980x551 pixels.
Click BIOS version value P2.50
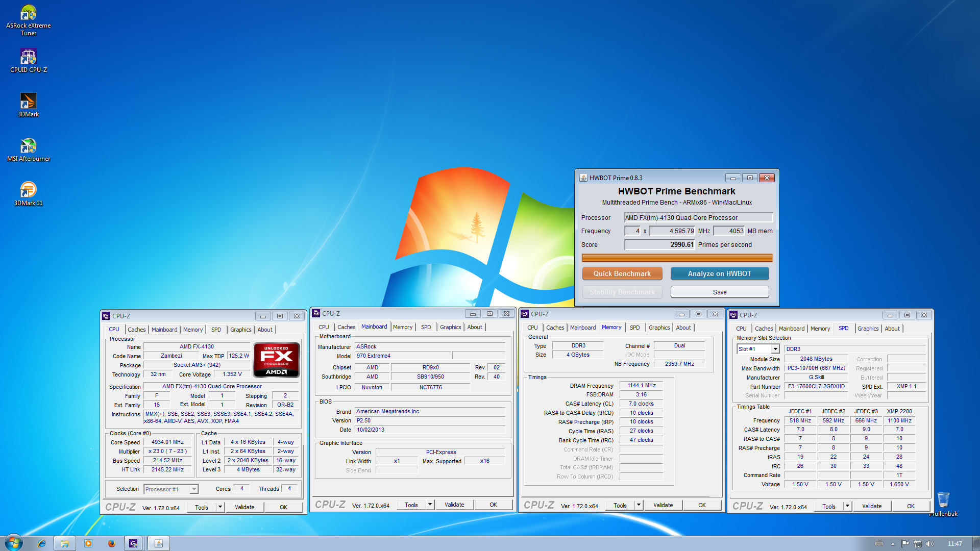pyautogui.click(x=430, y=420)
